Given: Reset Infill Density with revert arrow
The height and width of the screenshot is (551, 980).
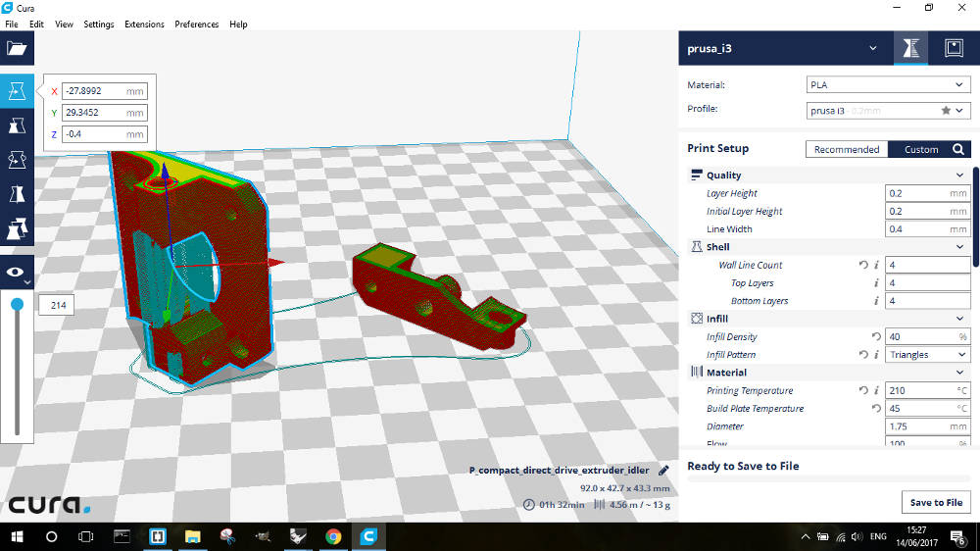Looking at the screenshot, I should point(876,336).
